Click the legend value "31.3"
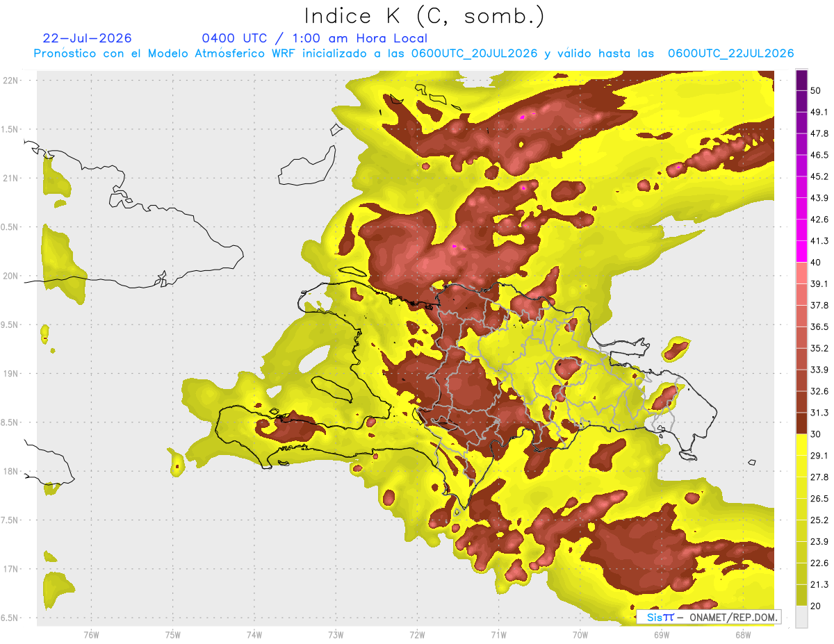834x644 pixels. 820,413
